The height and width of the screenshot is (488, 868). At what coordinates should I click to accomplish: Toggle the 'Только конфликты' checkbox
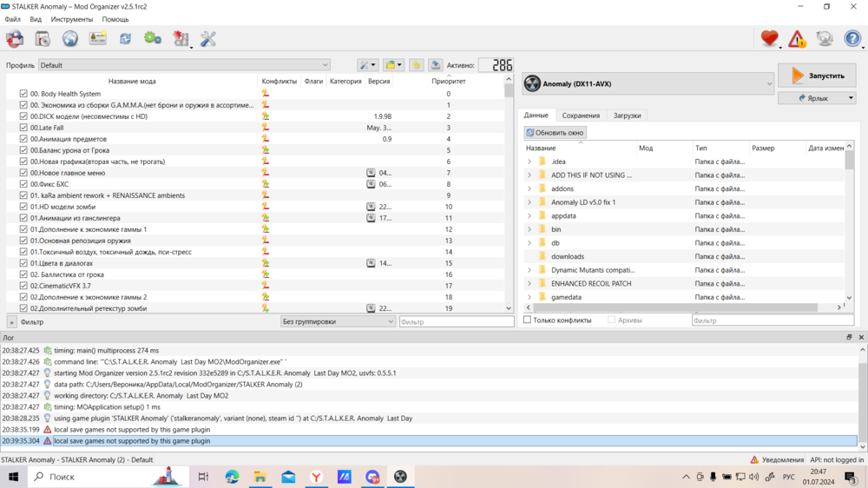tap(527, 320)
